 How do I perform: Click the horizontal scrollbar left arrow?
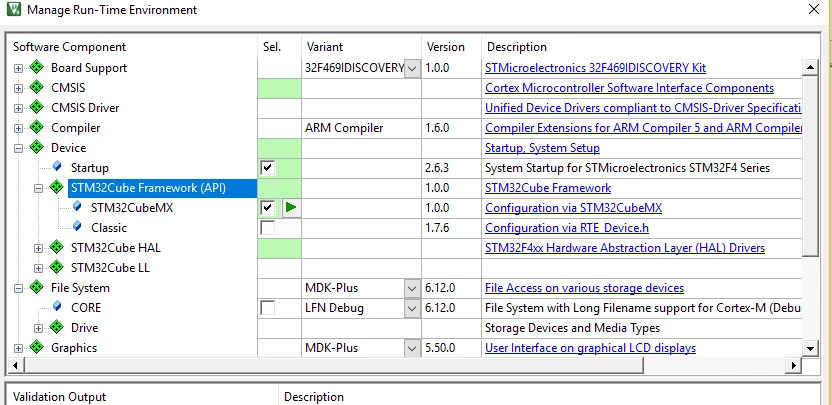(x=15, y=365)
